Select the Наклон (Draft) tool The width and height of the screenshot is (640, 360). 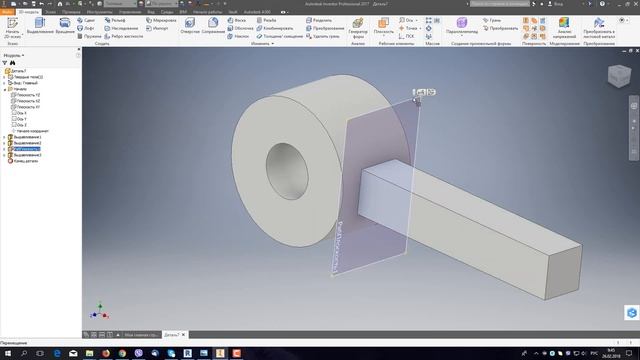tap(238, 36)
